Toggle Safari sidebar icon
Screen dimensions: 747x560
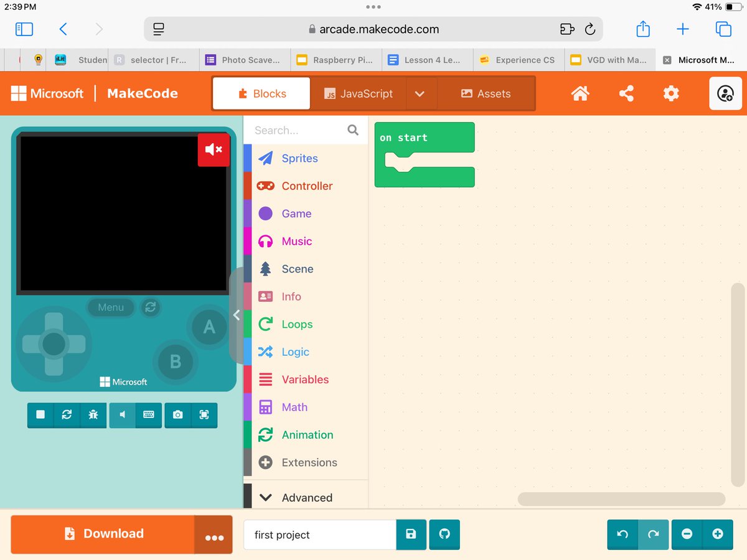(24, 29)
